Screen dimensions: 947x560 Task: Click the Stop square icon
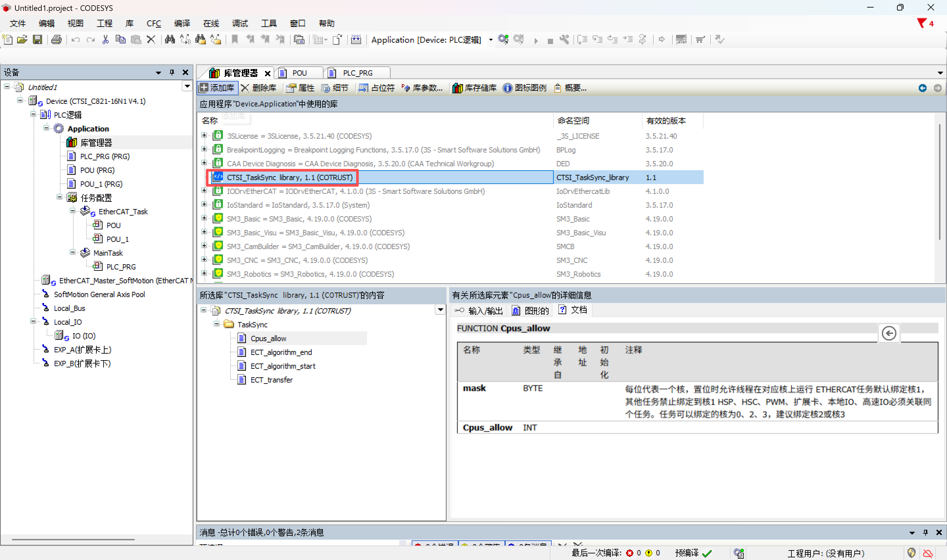550,41
